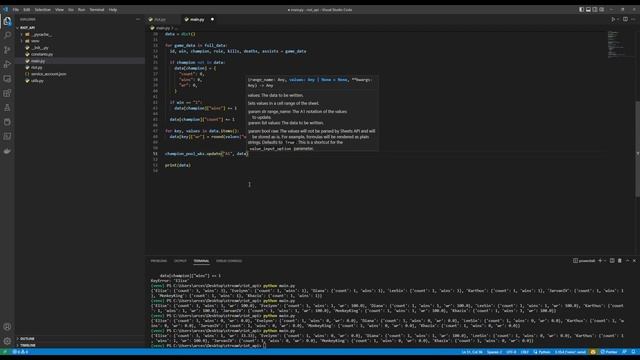Open the Run menu
Image resolution: width=640 pixels, height=360 pixels.
(x=82, y=9)
